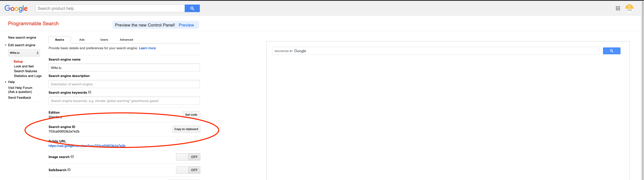This screenshot has width=644, height=180.
Task: Click the help icon beside Image search
Action: coord(72,157)
